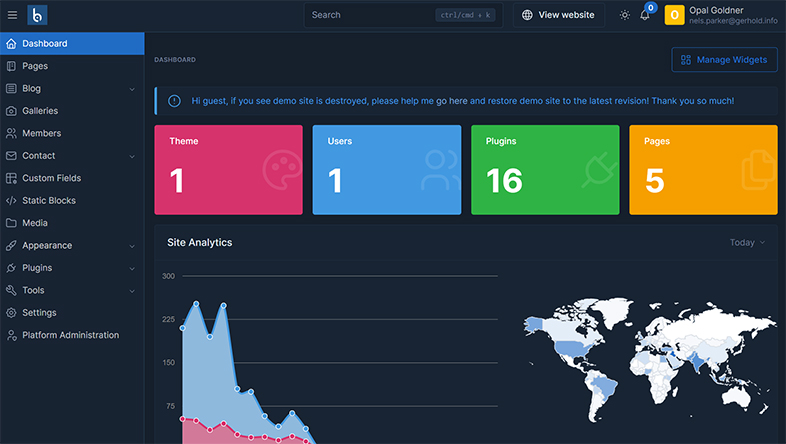Screen dimensions: 786x444
Task: Click the 300 axis label on the chart
Action: (168, 276)
